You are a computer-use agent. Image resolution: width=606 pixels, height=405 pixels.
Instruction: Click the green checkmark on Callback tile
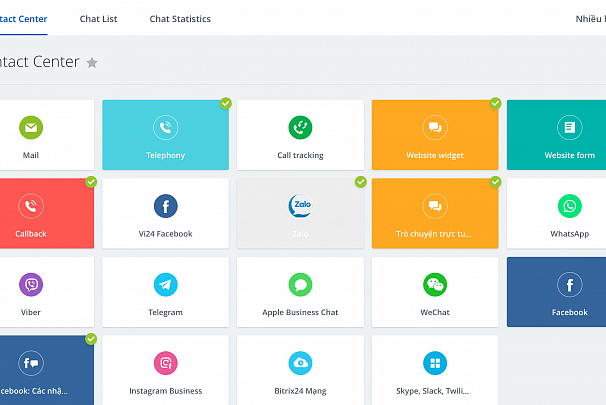pos(91,182)
